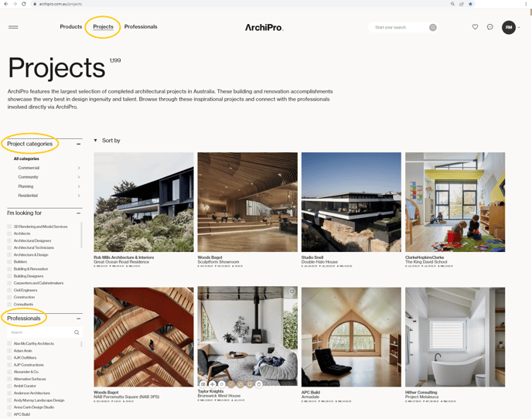The height and width of the screenshot is (419, 532).
Task: Click the tan home icon on Brunswick West House
Action: click(x=240, y=384)
